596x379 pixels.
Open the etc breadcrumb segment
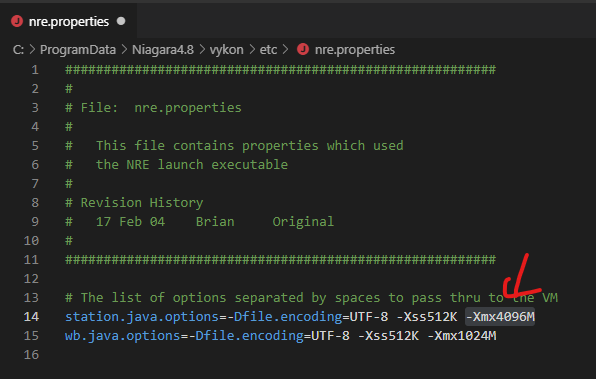click(x=268, y=49)
